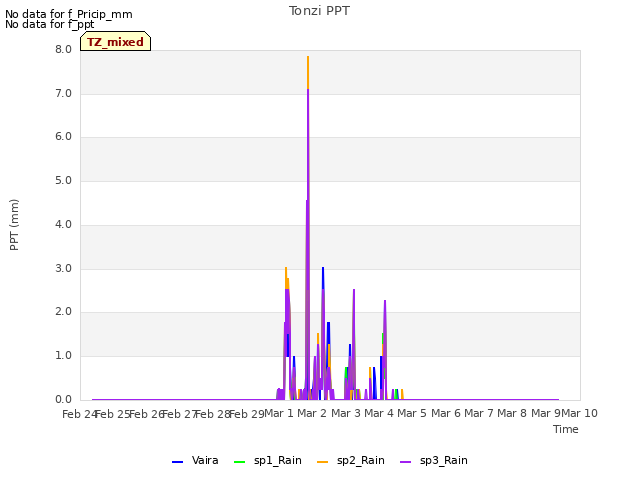This screenshot has width=640, height=480.
Task: Click the green sp1_Rain legend color marker
Action: pyautogui.click(x=239, y=462)
